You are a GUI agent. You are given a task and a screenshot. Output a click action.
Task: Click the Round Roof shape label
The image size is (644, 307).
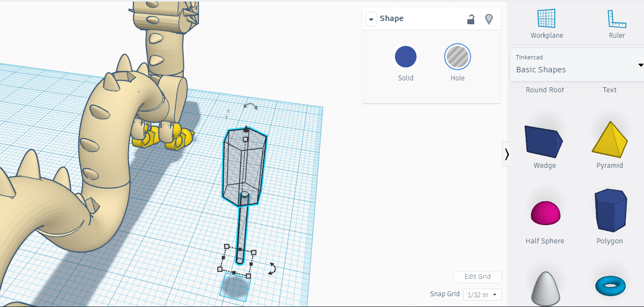click(x=545, y=90)
